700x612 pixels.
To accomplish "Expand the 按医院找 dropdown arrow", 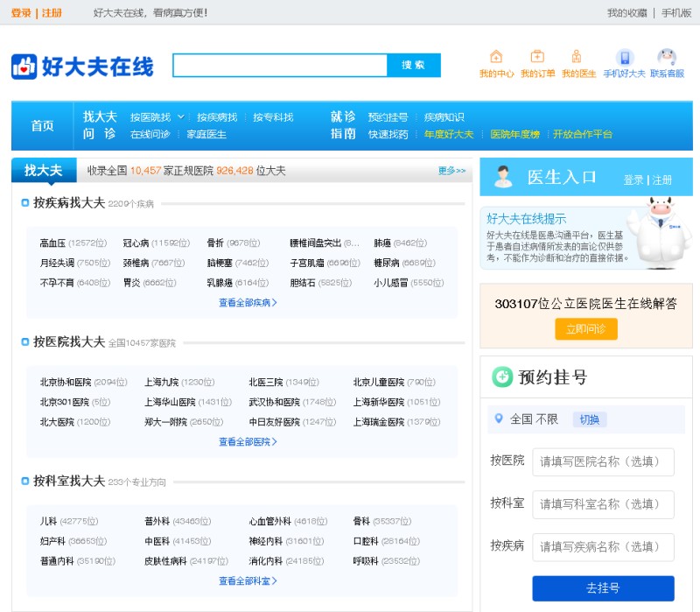I will 181,117.
